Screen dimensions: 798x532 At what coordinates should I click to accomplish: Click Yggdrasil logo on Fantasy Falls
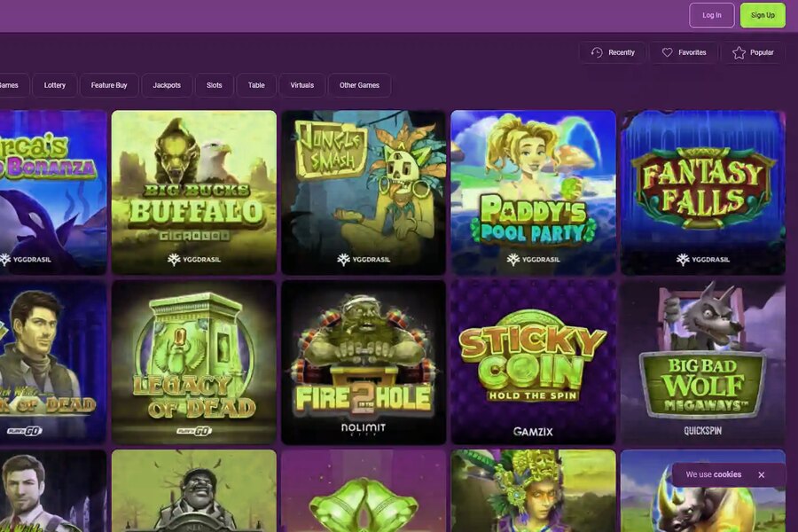tap(703, 260)
